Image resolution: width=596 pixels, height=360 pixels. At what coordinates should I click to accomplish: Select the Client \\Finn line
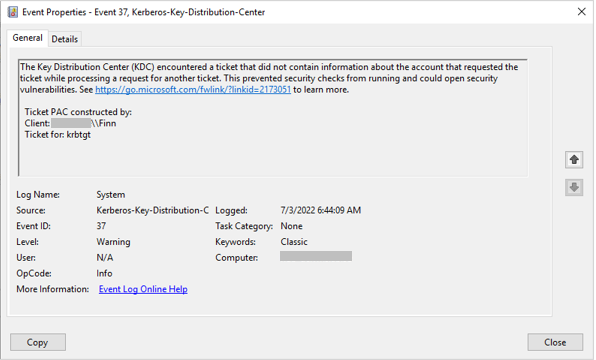pos(70,124)
